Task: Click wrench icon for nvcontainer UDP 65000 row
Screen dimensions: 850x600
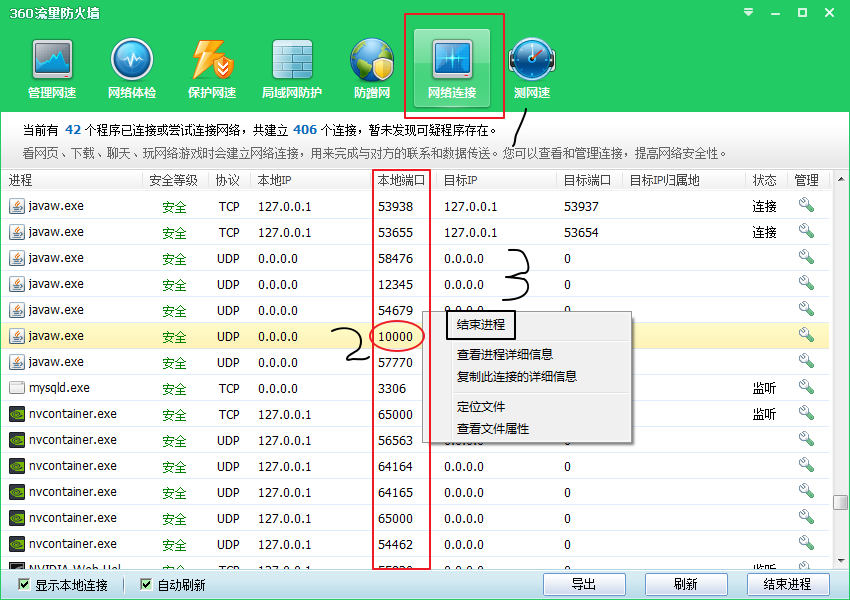Action: 806,517
